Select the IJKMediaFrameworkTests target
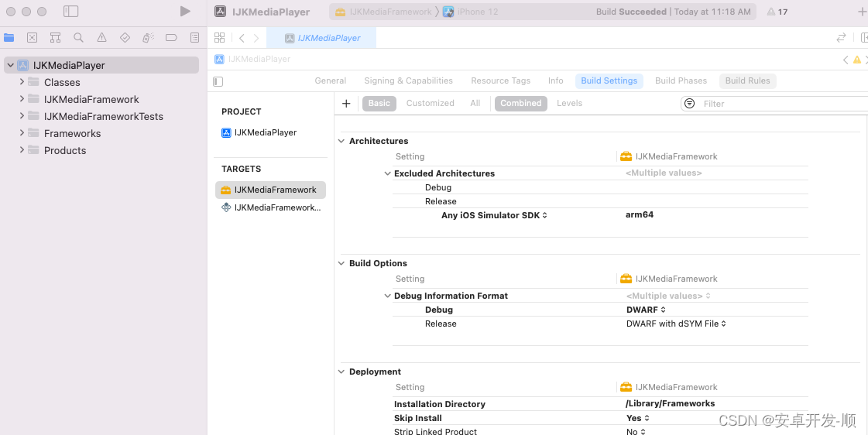 (x=270, y=207)
